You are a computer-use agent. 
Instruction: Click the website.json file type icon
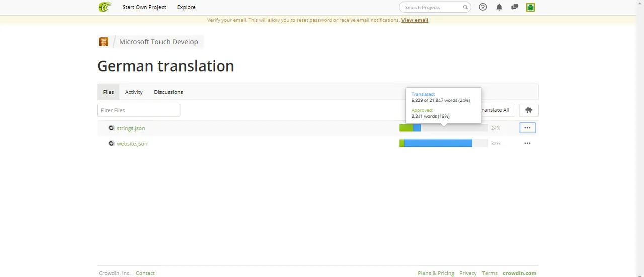point(111,143)
